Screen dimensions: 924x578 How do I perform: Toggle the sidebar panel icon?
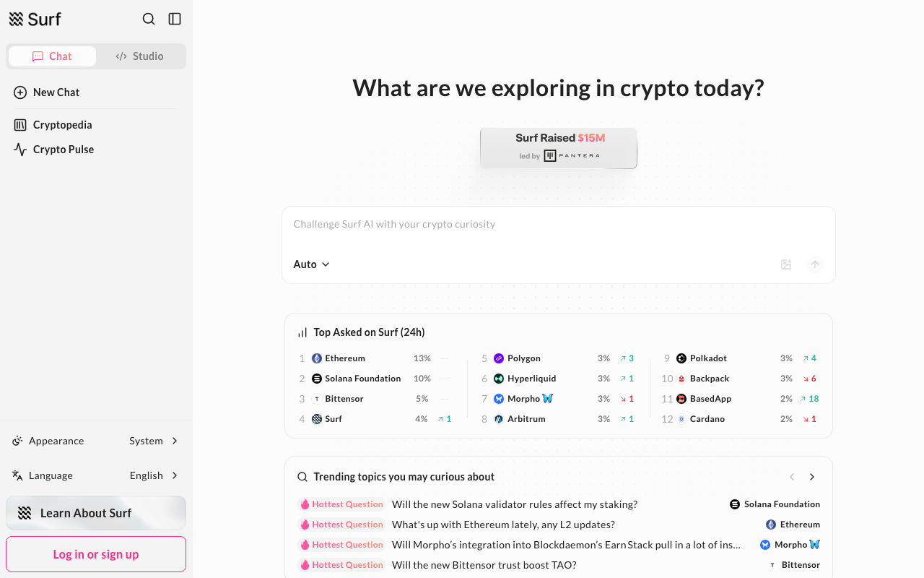click(x=174, y=19)
